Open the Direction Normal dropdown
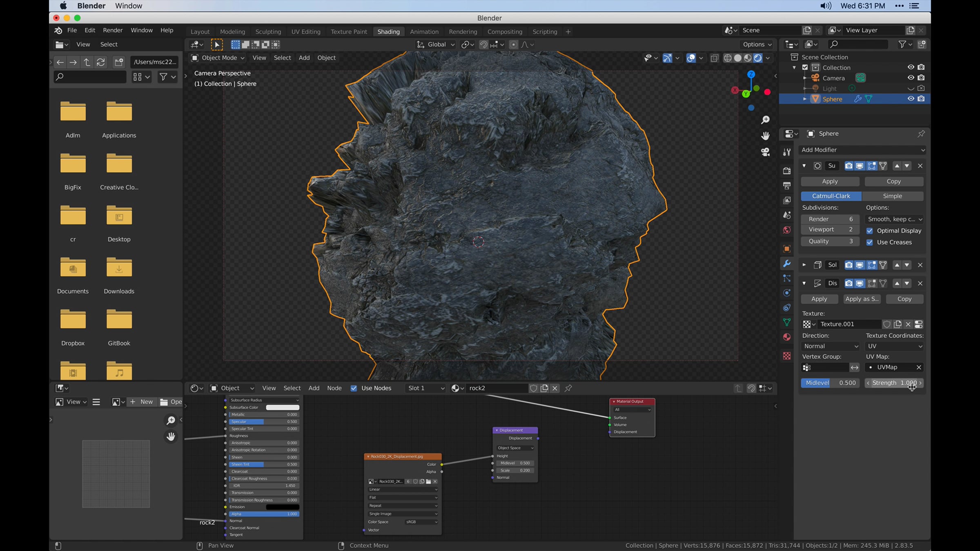 coord(830,346)
